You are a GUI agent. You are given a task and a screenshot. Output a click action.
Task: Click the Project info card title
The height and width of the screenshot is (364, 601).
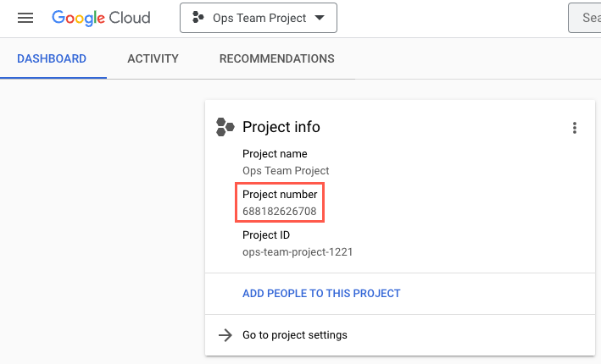point(281,127)
